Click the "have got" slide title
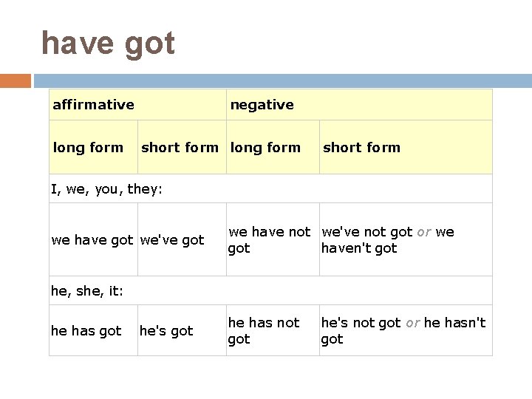This screenshot has height=399, width=532. [x=109, y=43]
